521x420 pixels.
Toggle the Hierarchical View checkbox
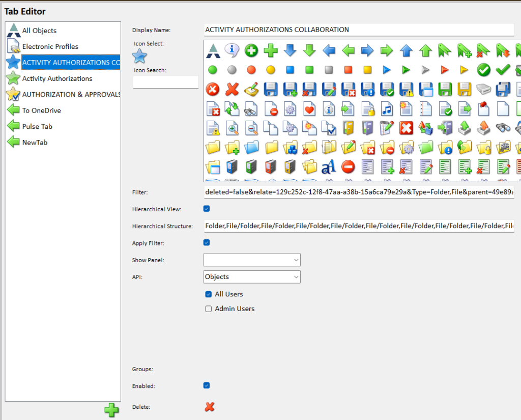click(207, 209)
